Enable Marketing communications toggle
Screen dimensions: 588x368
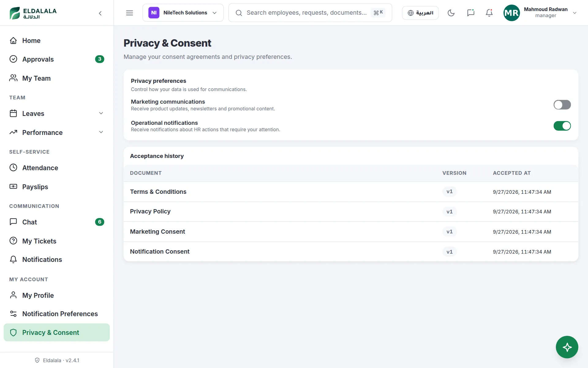coord(562,105)
